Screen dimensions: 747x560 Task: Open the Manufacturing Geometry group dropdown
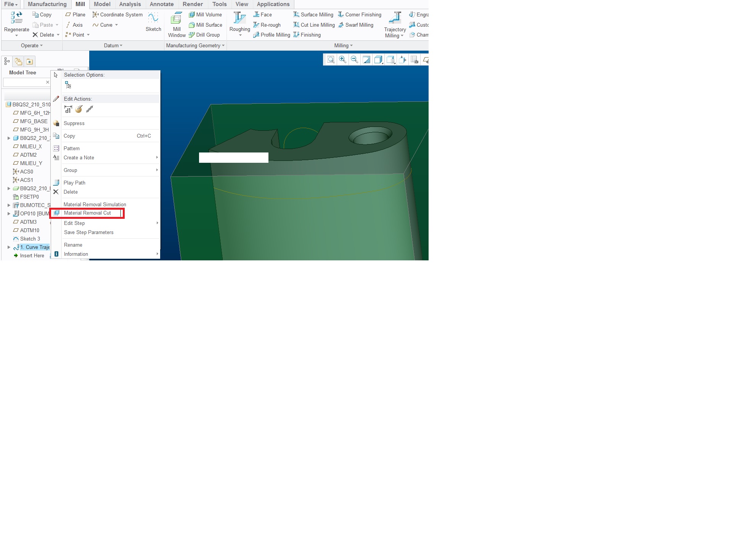(x=195, y=46)
